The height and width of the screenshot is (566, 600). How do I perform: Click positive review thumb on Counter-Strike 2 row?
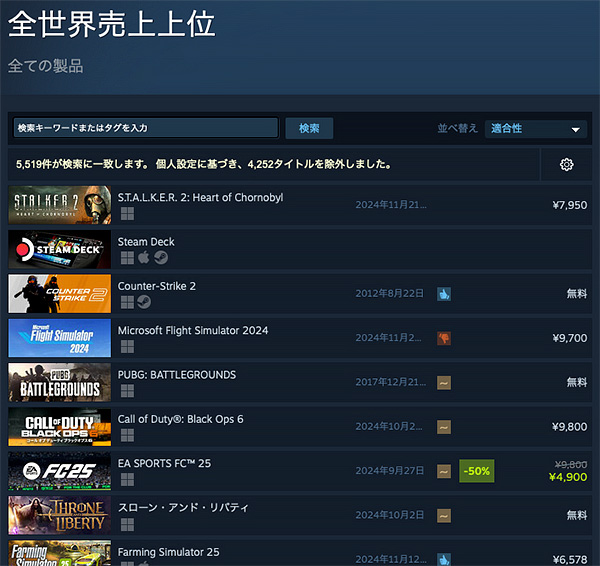(444, 294)
